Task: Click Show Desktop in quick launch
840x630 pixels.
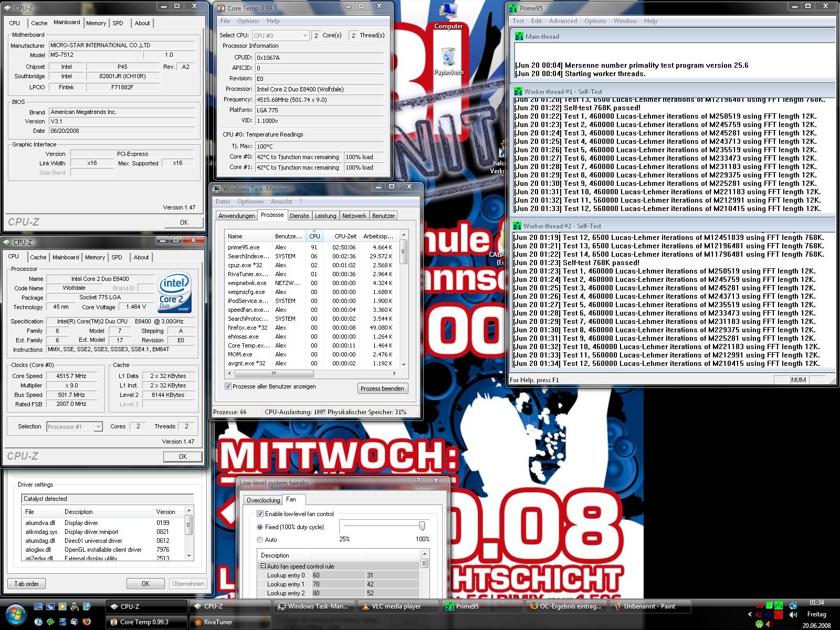Action: 38,607
